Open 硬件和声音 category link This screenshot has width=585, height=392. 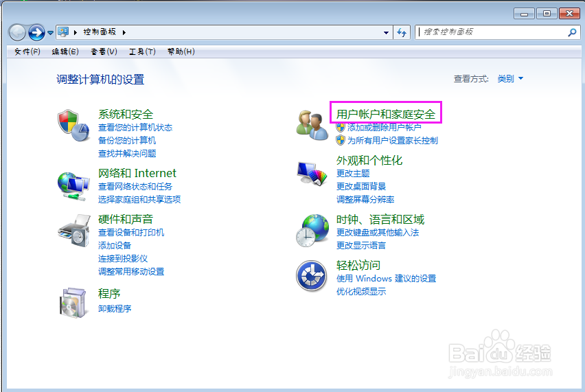point(126,219)
